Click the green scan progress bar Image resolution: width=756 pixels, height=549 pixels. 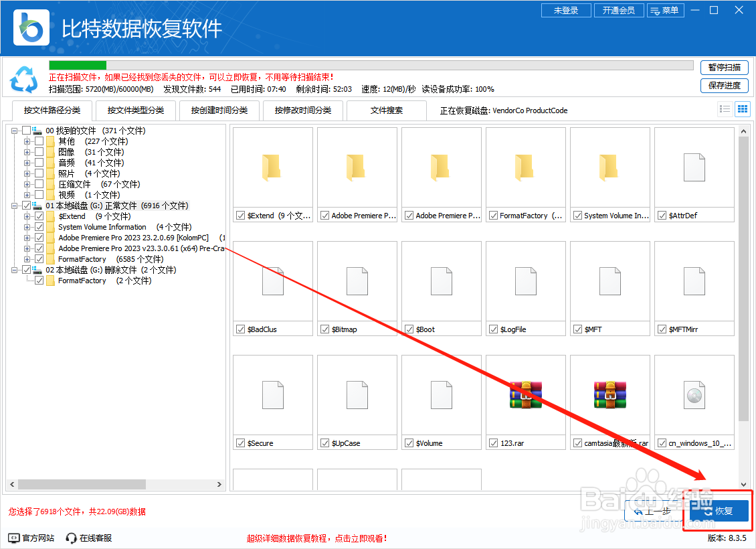77,66
